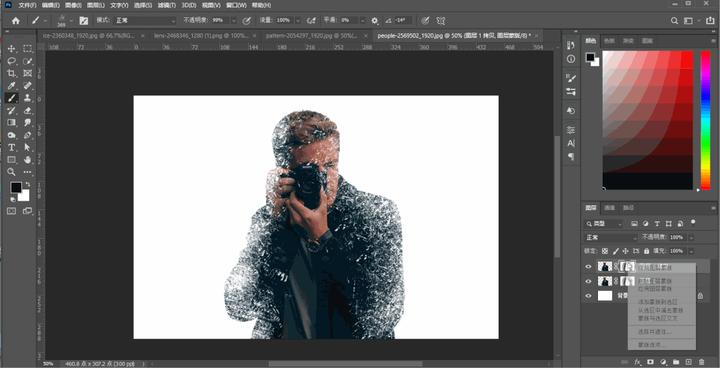Viewport: 720px width, 368px height.
Task: Select the Gradient tool
Action: click(x=11, y=123)
